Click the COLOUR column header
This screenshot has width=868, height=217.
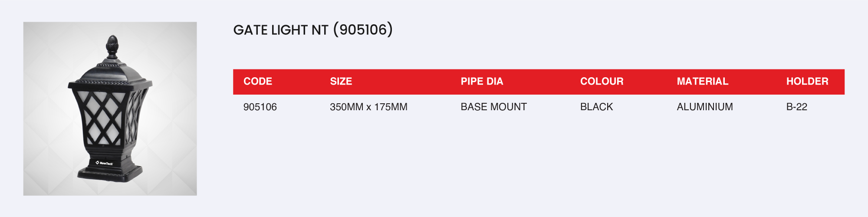click(602, 82)
